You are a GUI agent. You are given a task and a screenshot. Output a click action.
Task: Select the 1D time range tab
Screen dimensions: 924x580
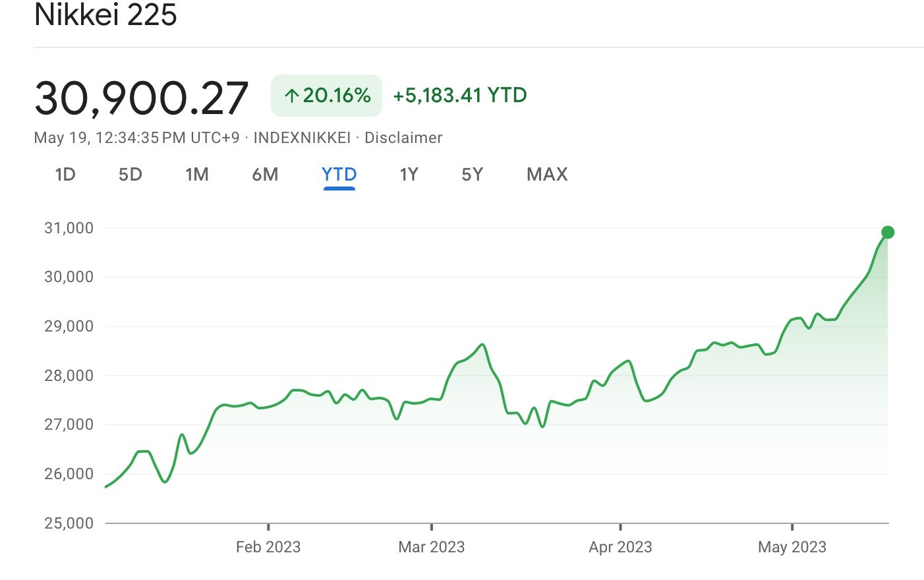(65, 174)
